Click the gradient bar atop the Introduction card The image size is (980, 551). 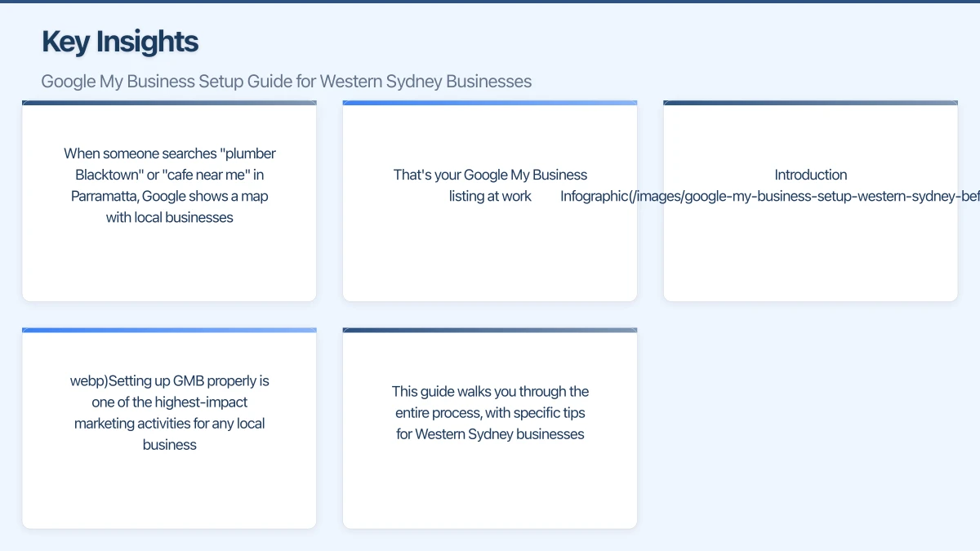(x=810, y=102)
